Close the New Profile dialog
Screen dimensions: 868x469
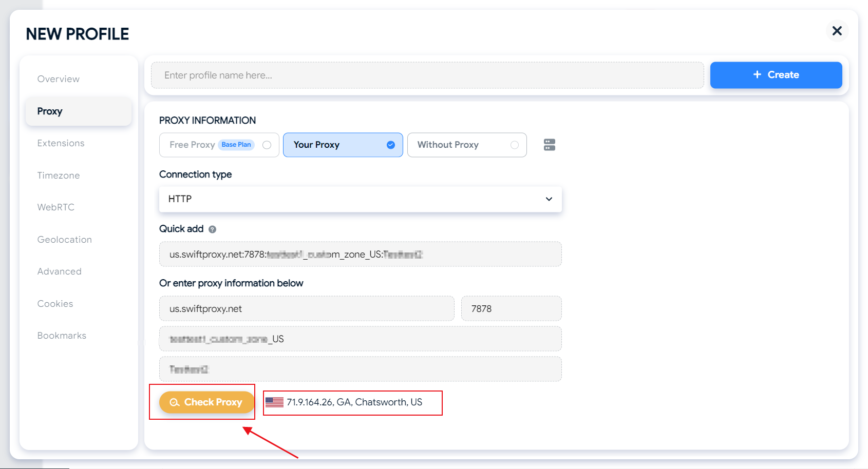click(x=837, y=31)
